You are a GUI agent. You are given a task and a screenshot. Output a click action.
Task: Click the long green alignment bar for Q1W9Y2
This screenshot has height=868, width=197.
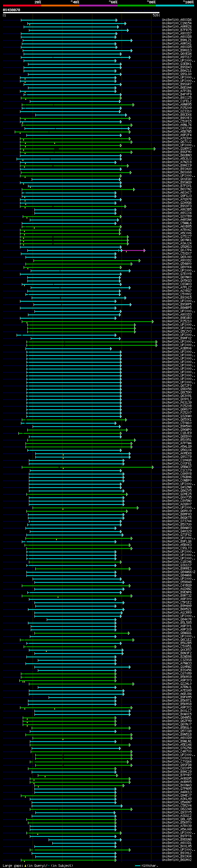[87, 149]
